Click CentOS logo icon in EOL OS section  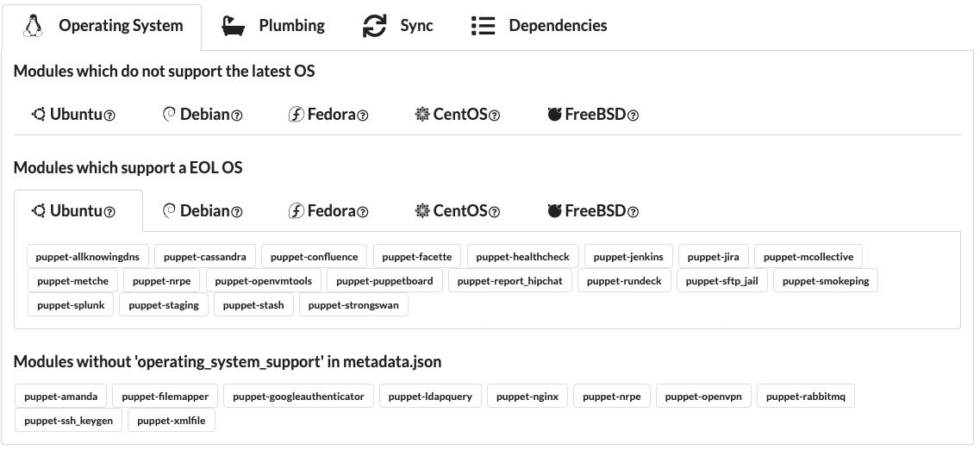tap(422, 210)
